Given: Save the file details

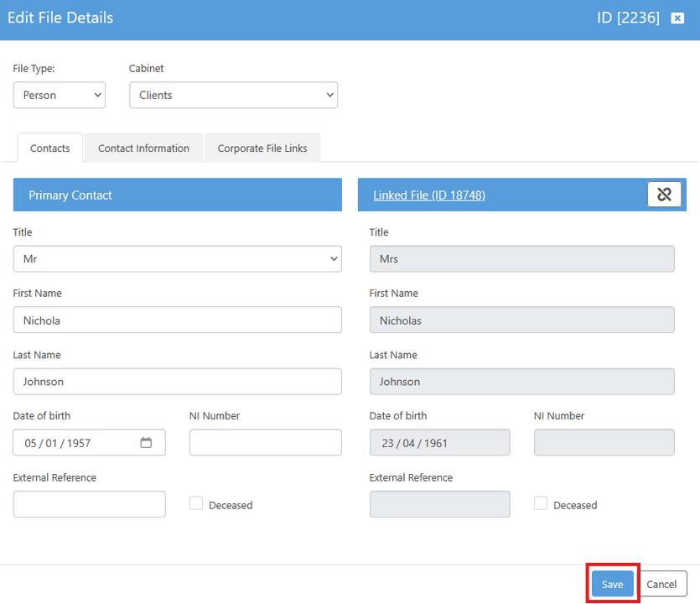Looking at the screenshot, I should [613, 584].
